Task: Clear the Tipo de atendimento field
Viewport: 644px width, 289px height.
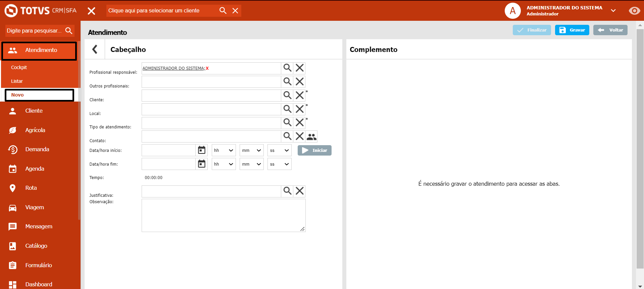Action: click(x=299, y=122)
